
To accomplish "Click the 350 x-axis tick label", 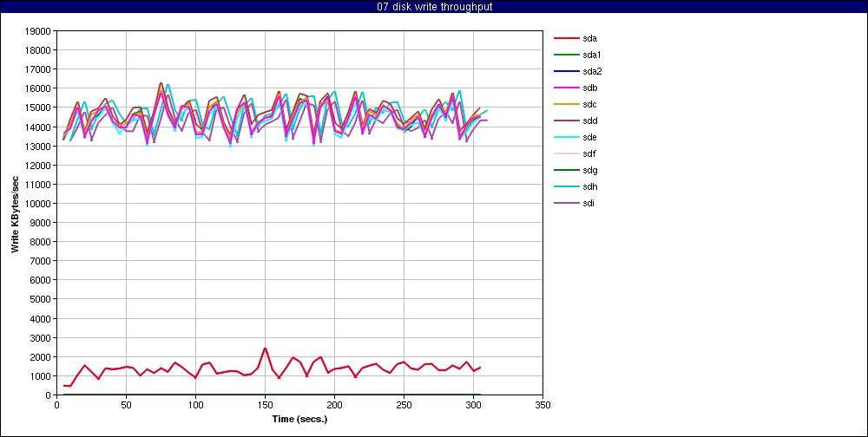I will 543,405.
